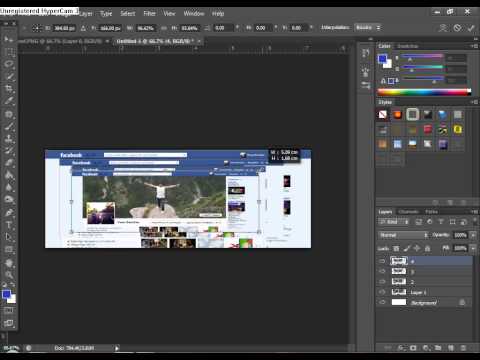Open the Opacity slider arrow
Viewport: 480px width, 360px height.
(473, 235)
